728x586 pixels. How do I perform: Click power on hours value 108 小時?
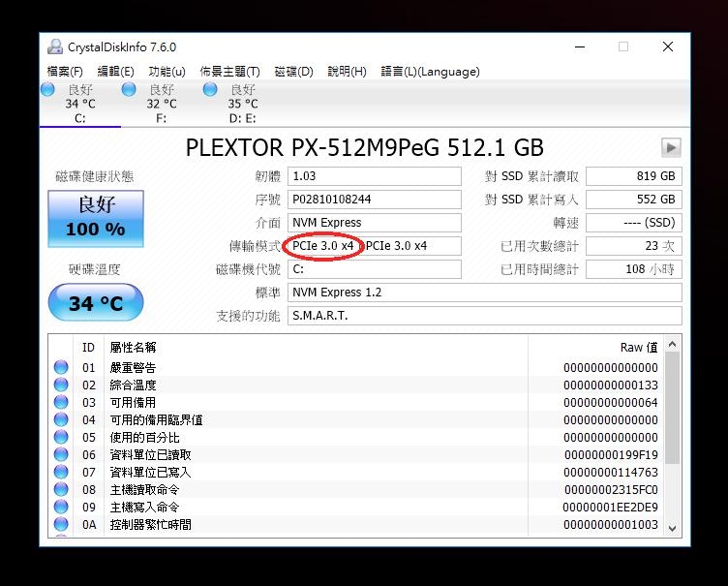pos(634,269)
